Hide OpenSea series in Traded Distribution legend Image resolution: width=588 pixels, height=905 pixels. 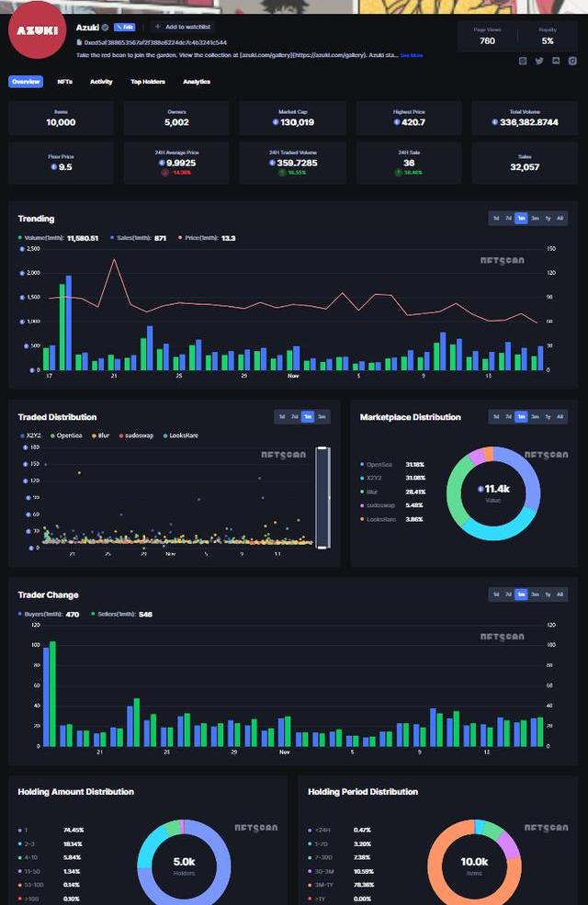(x=66, y=436)
